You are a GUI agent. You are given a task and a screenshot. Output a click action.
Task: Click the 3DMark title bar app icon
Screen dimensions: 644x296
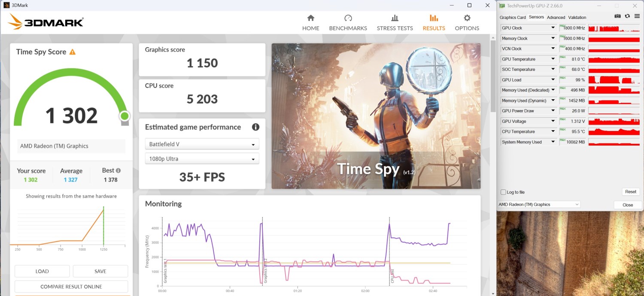pos(6,5)
